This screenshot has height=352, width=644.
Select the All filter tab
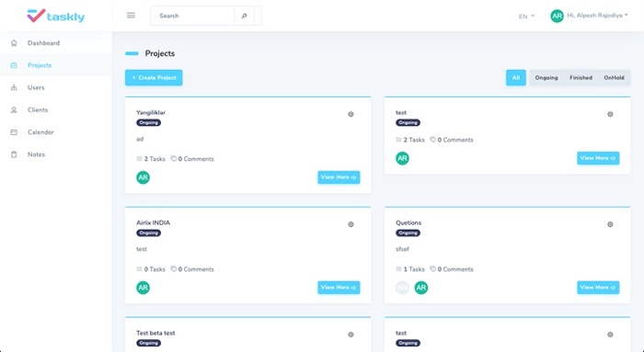[x=516, y=77]
